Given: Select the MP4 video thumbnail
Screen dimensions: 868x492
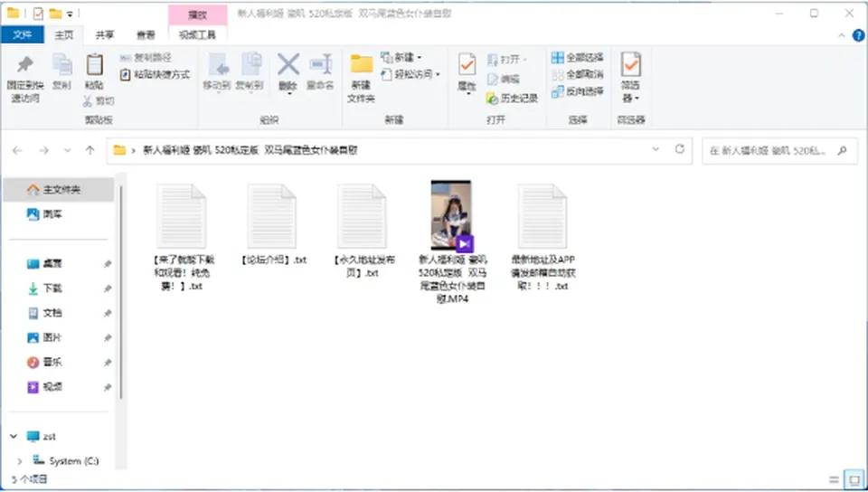Looking at the screenshot, I should pos(452,216).
